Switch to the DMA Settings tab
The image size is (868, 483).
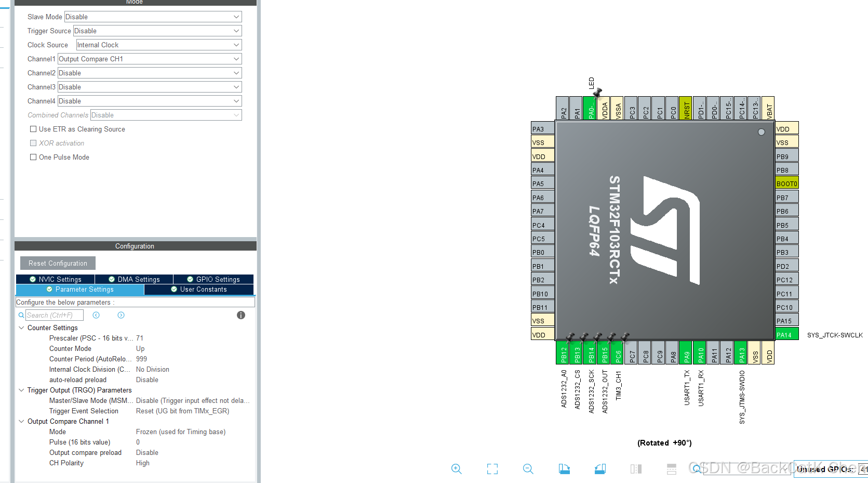pos(134,279)
